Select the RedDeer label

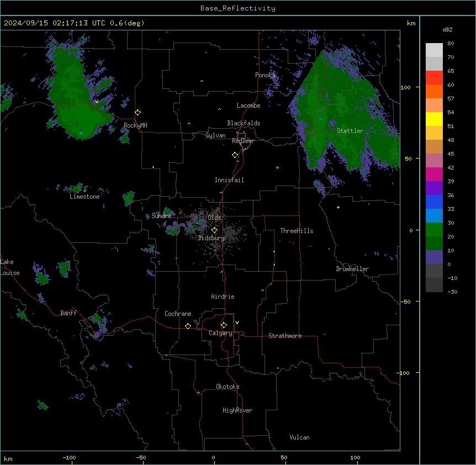tap(243, 141)
